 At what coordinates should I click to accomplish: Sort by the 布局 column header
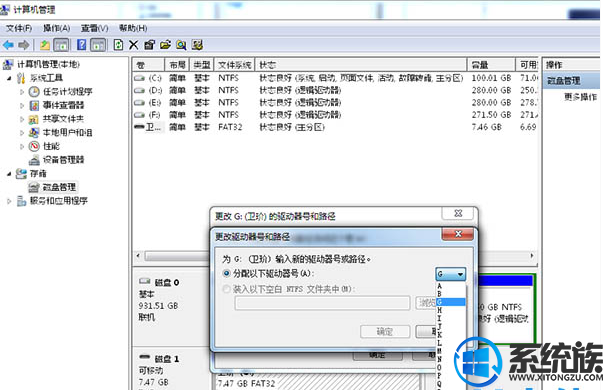click(177, 65)
